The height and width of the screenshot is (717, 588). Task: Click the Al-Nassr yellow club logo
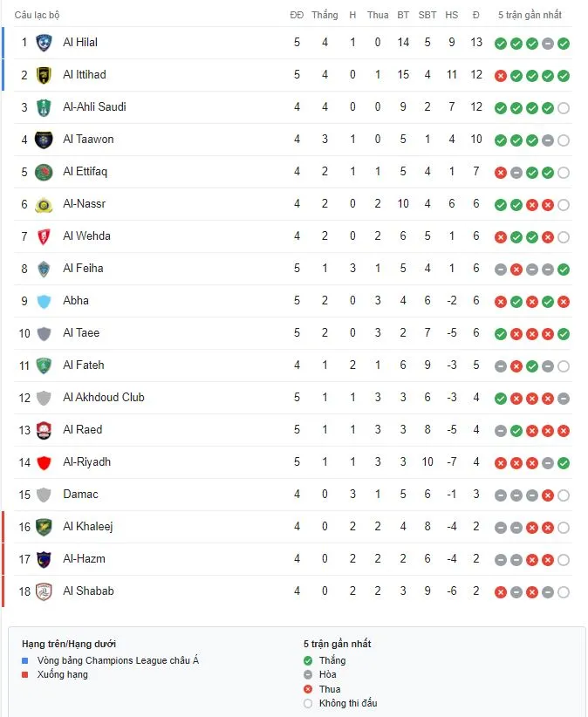[x=44, y=204]
